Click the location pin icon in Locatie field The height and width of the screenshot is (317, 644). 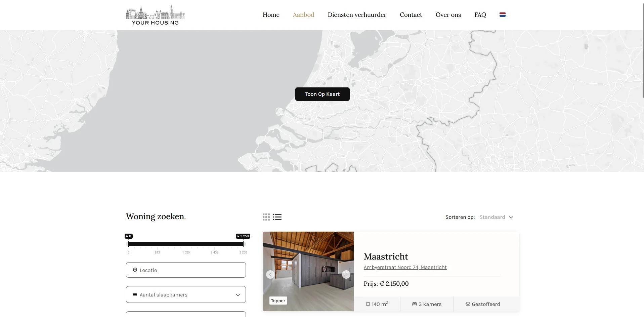pyautogui.click(x=135, y=270)
